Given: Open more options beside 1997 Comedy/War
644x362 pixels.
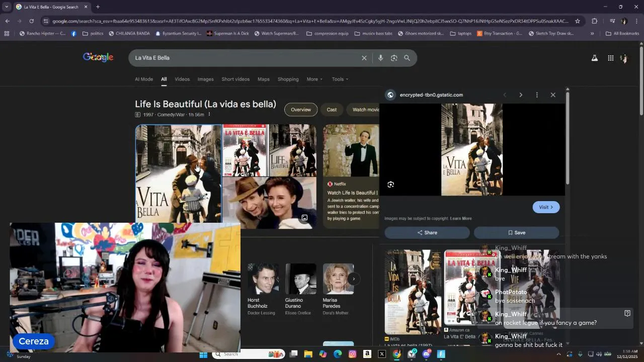Looking at the screenshot, I should pyautogui.click(x=209, y=115).
